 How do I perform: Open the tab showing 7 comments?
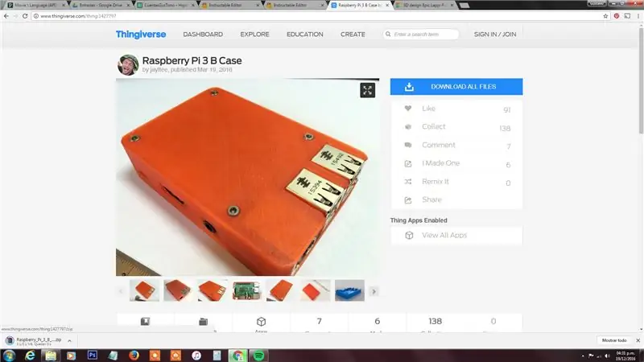pyautogui.click(x=319, y=321)
